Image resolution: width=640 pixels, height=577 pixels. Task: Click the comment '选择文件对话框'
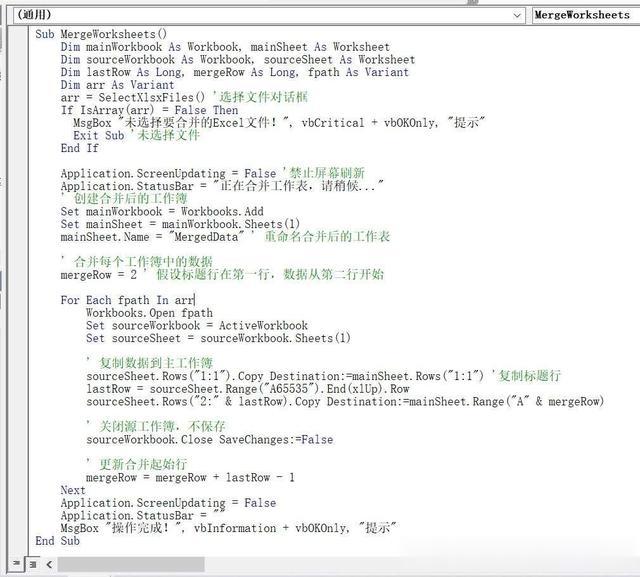[263, 97]
